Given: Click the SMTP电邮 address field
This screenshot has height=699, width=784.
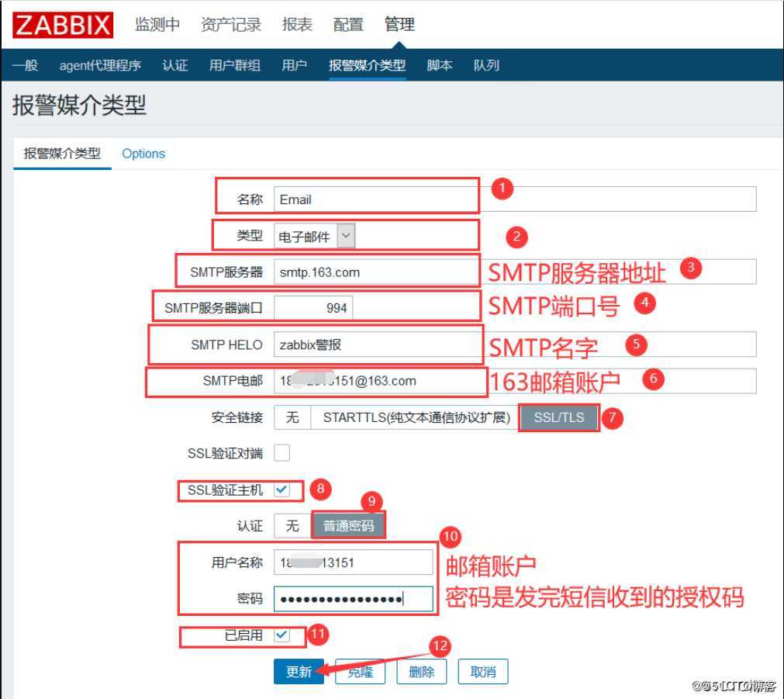Looking at the screenshot, I should click(x=515, y=381).
